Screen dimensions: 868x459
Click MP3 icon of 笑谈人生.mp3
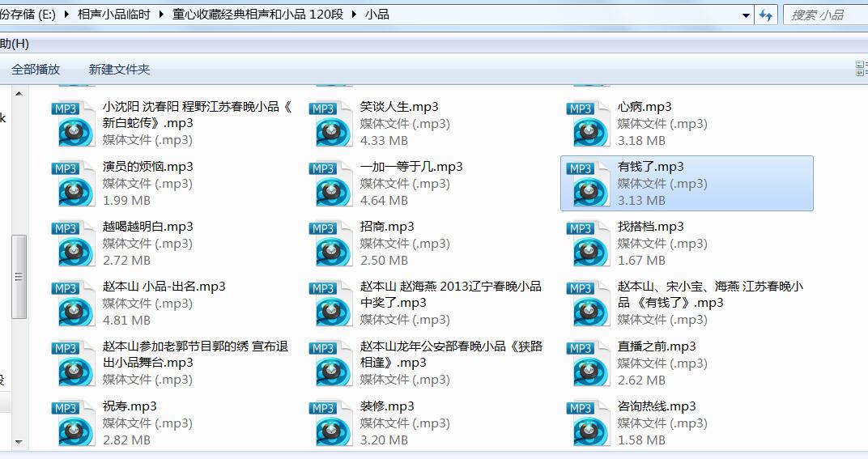tap(330, 124)
